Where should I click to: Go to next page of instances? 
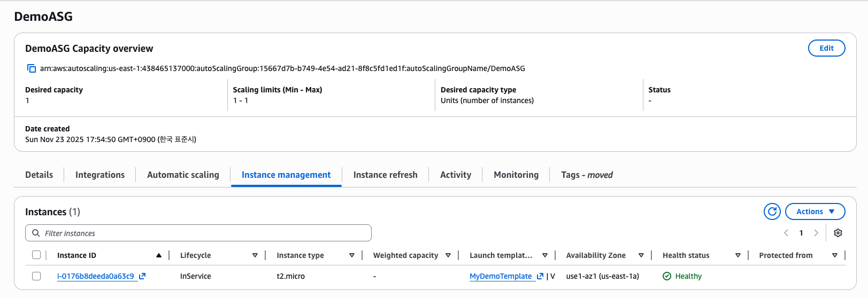pyautogui.click(x=816, y=233)
